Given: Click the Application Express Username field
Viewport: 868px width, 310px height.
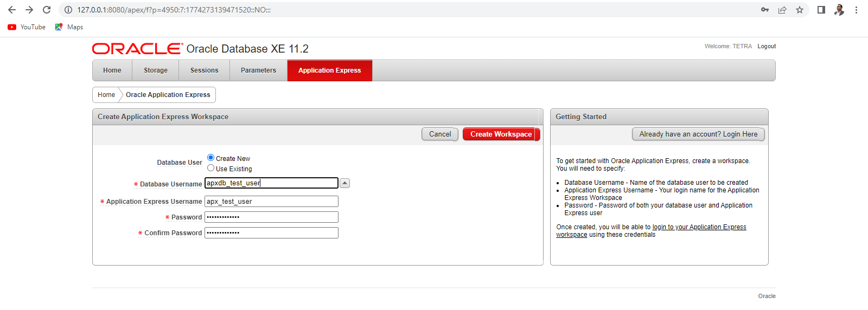Looking at the screenshot, I should (x=271, y=202).
